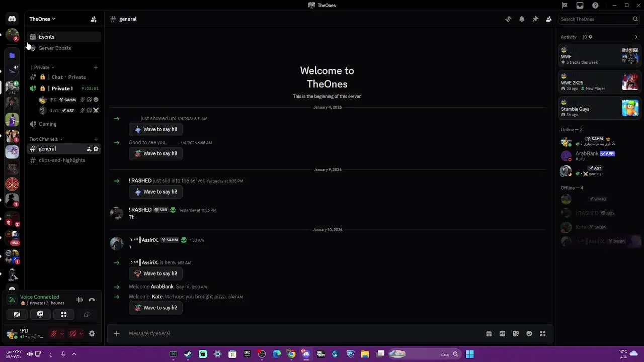The height and width of the screenshot is (362, 644).
Task: Share your screen
Action: [x=40, y=315]
